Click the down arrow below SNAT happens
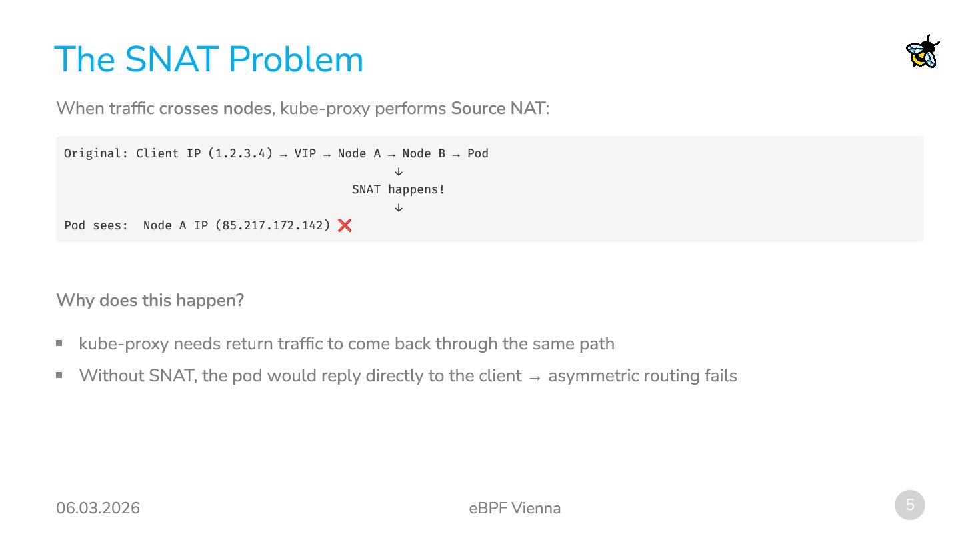Viewport: 980px width, 552px height. (399, 207)
